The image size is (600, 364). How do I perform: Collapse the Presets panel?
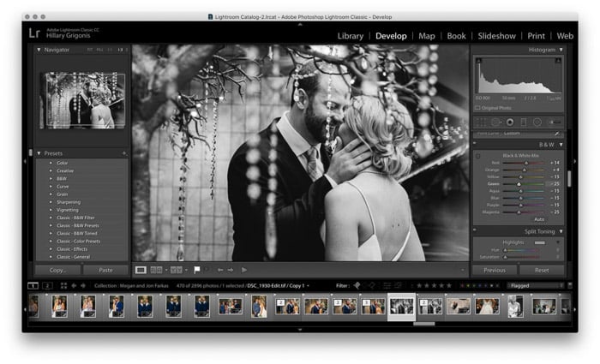coord(39,153)
